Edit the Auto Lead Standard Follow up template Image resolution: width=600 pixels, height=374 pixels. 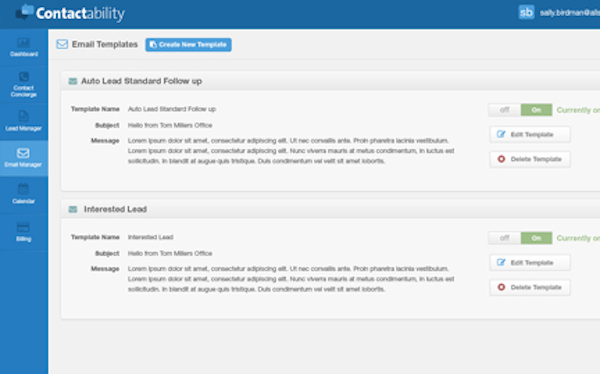pyautogui.click(x=530, y=134)
